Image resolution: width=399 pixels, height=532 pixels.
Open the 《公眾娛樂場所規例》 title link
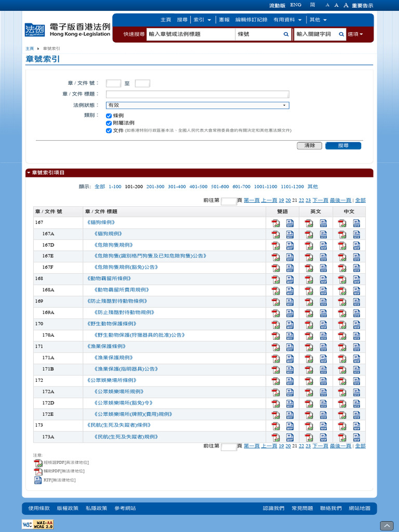[x=119, y=392]
